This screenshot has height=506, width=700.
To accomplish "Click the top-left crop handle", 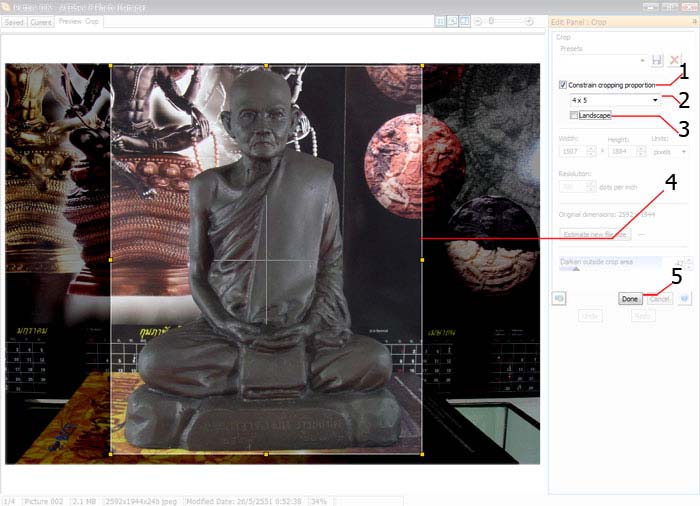I will tap(110, 66).
